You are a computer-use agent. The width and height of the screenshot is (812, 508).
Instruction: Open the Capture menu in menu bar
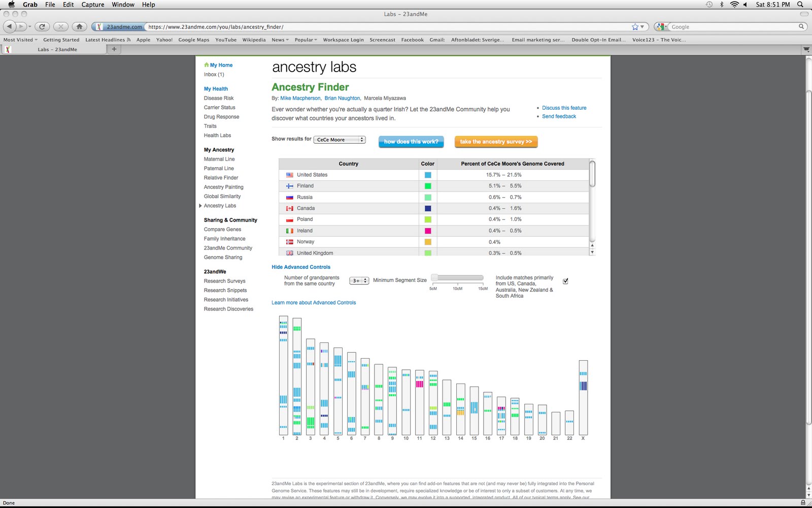click(92, 5)
